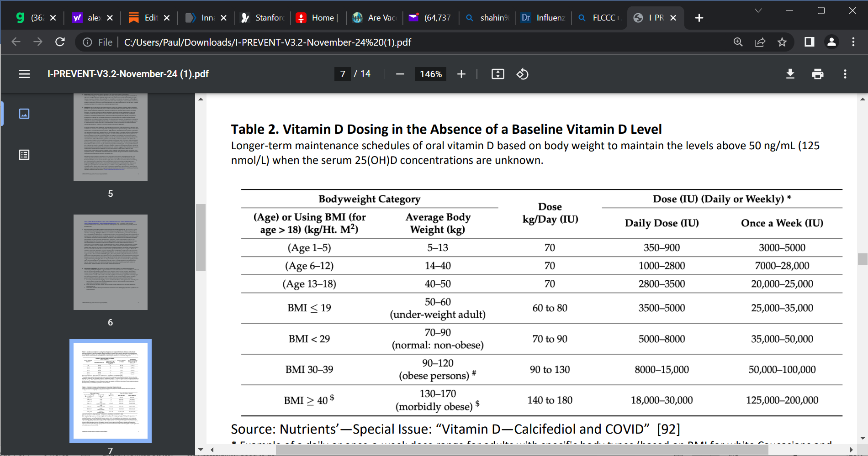Screen dimensions: 868x456
Task: Switch to the FLCCC+ tab
Action: click(x=600, y=18)
